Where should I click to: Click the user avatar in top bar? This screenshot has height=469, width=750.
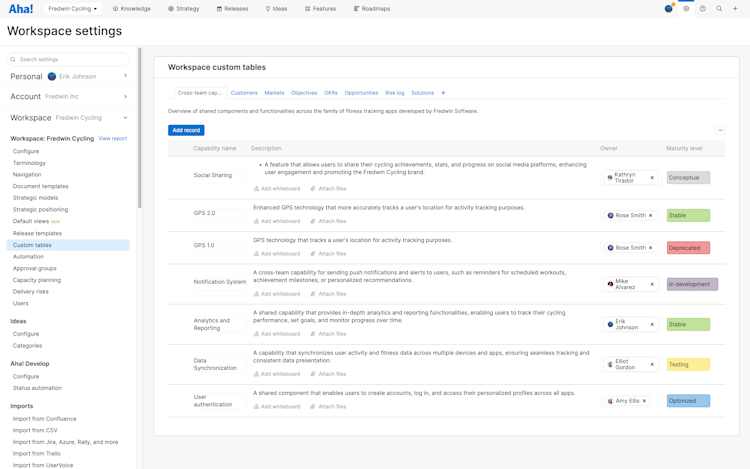[669, 9]
